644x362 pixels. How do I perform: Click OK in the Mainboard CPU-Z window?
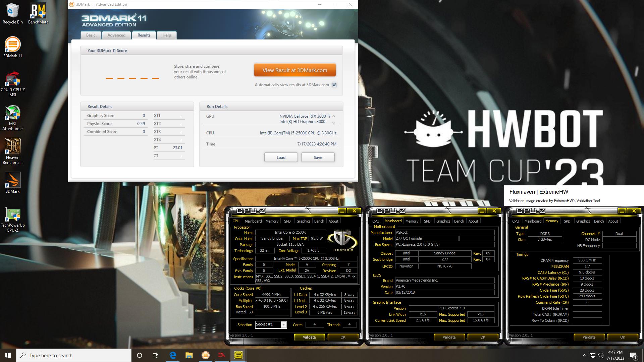[x=483, y=337]
